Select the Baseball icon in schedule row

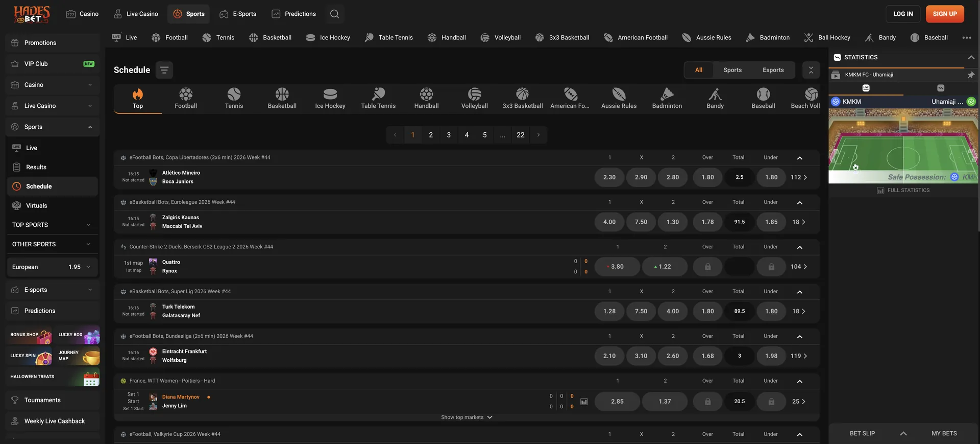click(763, 94)
